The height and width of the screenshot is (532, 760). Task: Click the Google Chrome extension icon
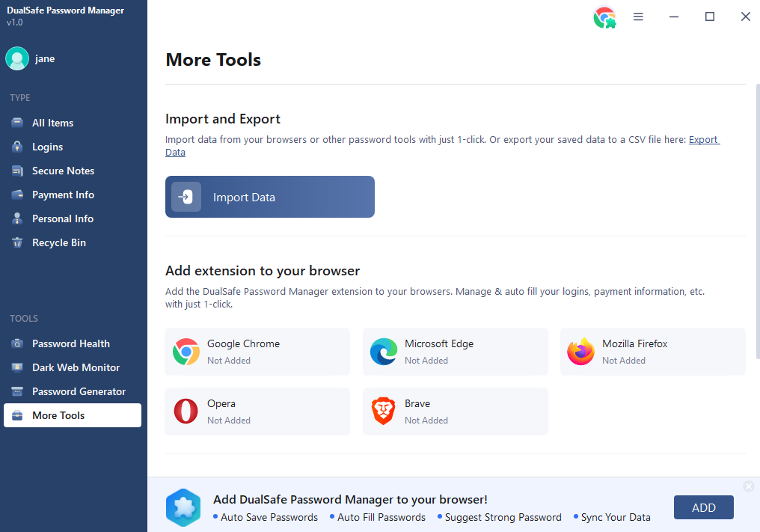point(186,352)
